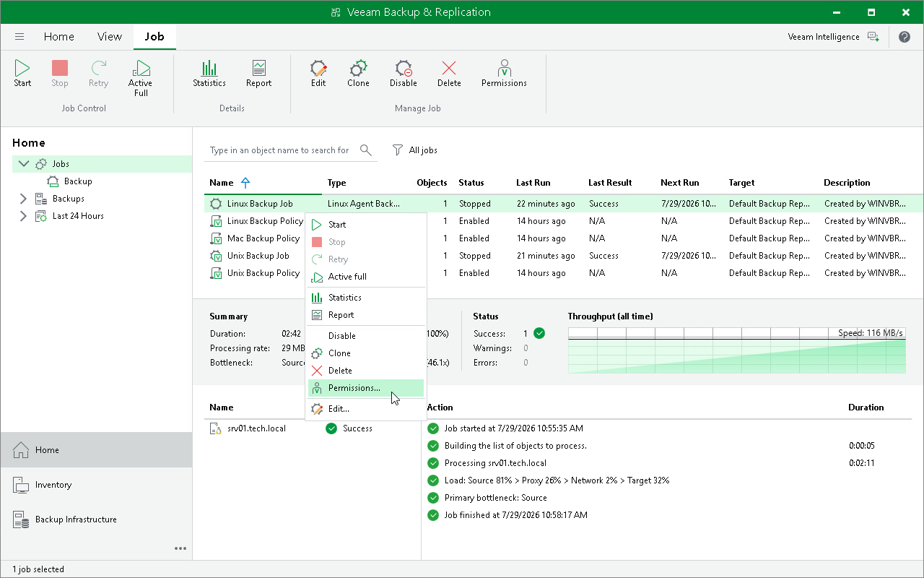Image resolution: width=924 pixels, height=578 pixels.
Task: Click the Throughput speed graph
Action: click(737, 350)
